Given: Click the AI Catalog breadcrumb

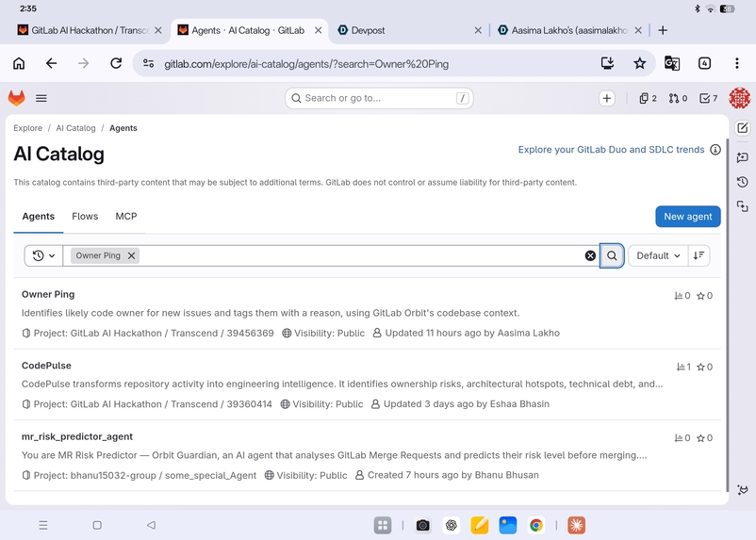Looking at the screenshot, I should pyautogui.click(x=75, y=128).
